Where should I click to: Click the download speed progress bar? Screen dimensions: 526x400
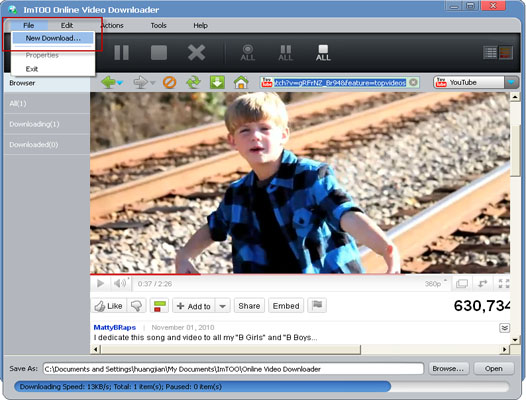pos(262,387)
